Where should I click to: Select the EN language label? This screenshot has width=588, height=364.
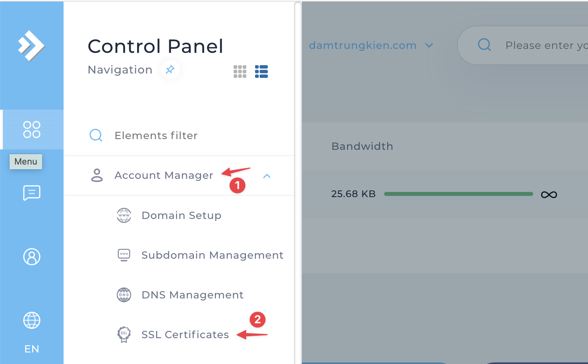32,349
